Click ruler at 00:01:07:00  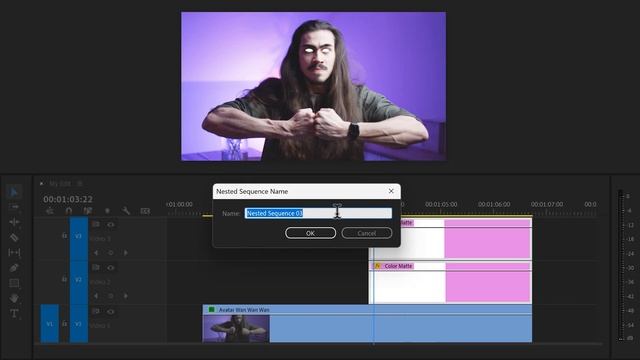547,204
